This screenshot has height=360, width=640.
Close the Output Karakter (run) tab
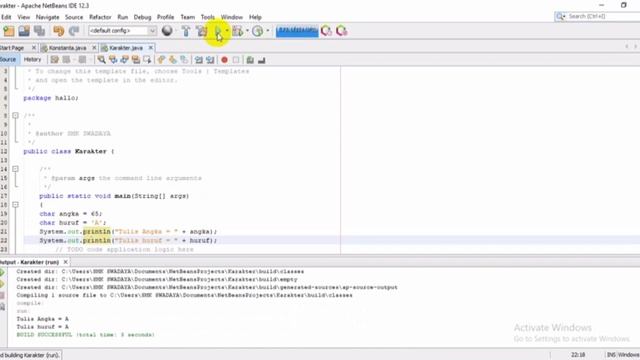coord(65,262)
